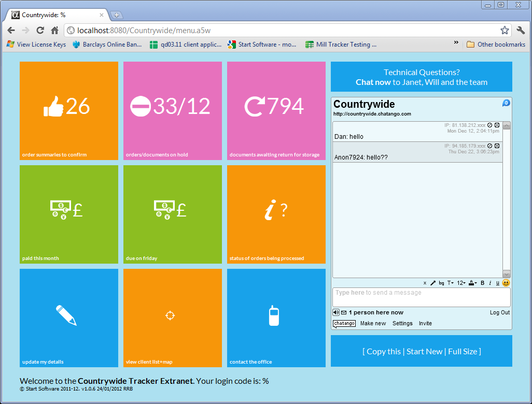The width and height of the screenshot is (532, 404).
Task: Toggle bold formatting in the chat toolbar
Action: click(x=482, y=283)
